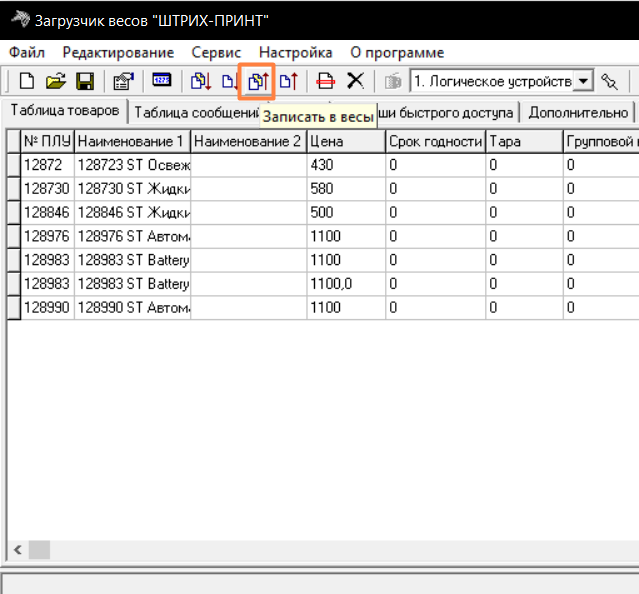639x594 pixels.
Task: Save the table with the floppy disk icon
Action: pyautogui.click(x=85, y=81)
